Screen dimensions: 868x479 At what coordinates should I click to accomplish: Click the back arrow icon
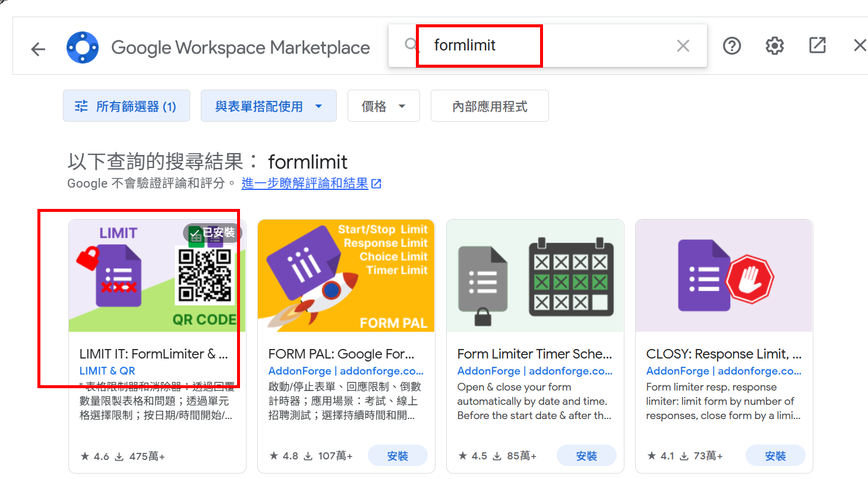(38, 49)
